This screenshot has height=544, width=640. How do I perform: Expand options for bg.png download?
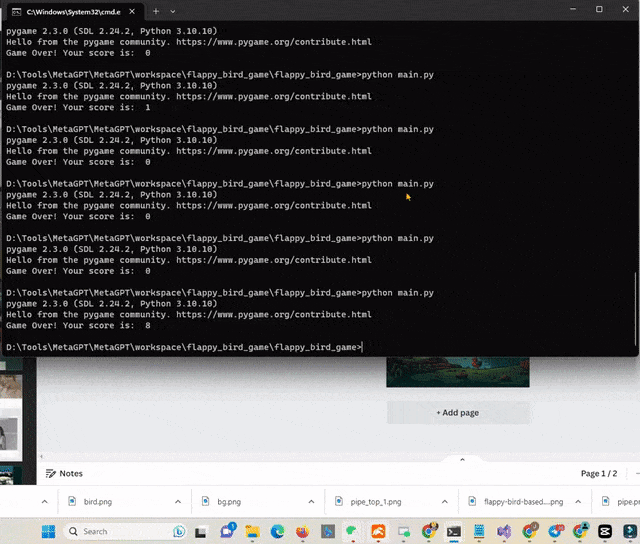point(311,502)
